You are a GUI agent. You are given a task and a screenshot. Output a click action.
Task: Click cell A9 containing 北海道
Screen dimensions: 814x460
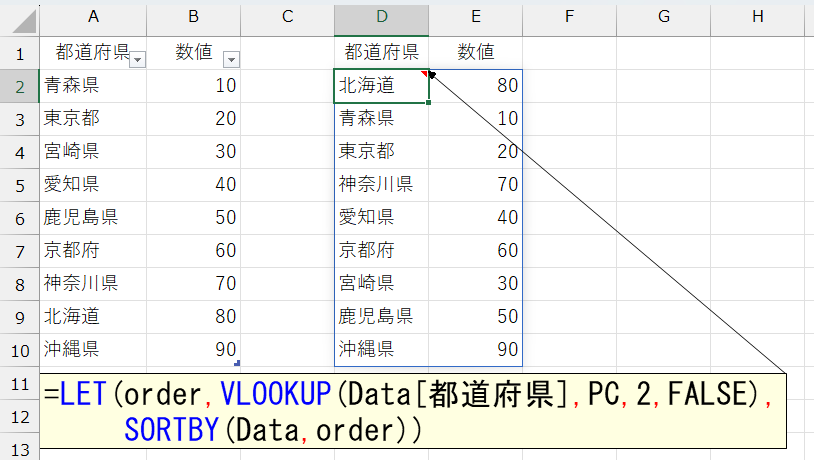[93, 317]
